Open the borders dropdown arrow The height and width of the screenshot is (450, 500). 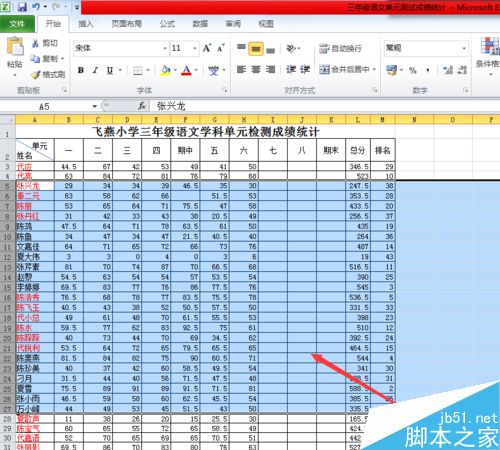point(148,70)
